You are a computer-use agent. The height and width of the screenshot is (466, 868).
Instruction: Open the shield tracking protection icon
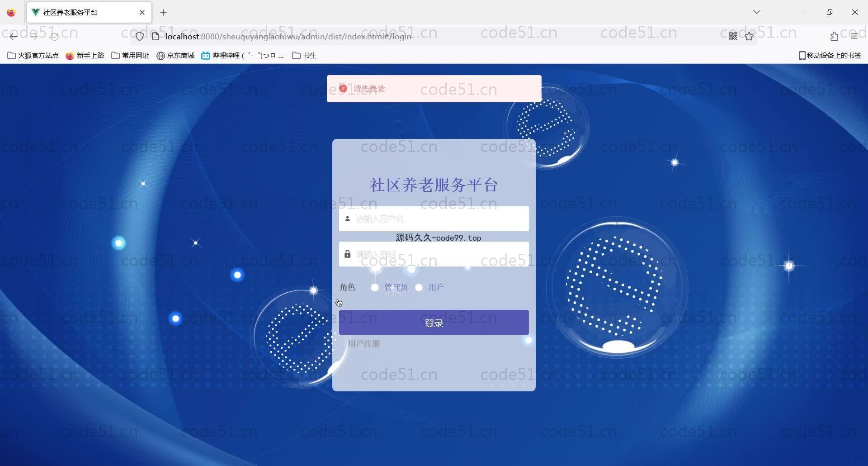click(x=140, y=36)
